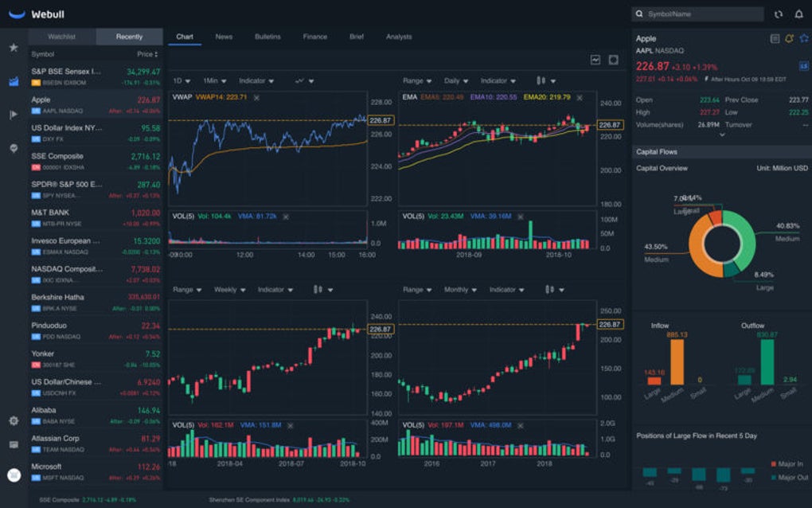Switch to the Recently tab

[x=130, y=37]
